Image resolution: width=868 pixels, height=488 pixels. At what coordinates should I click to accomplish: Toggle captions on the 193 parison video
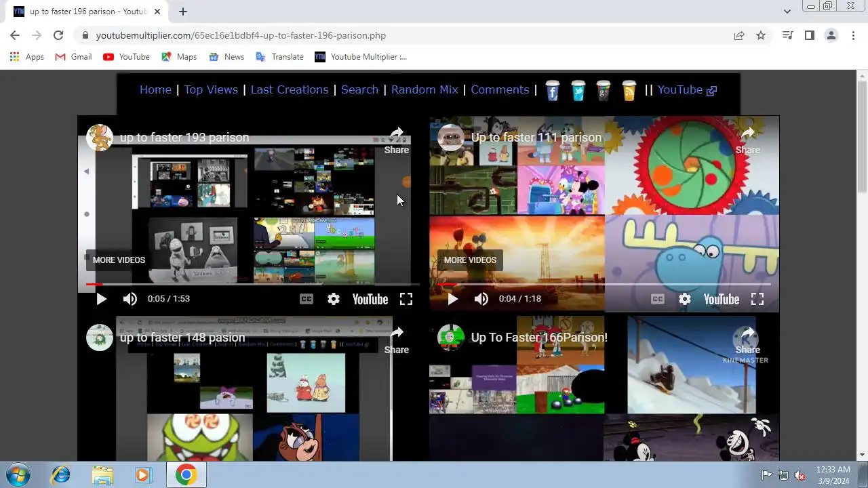(307, 299)
